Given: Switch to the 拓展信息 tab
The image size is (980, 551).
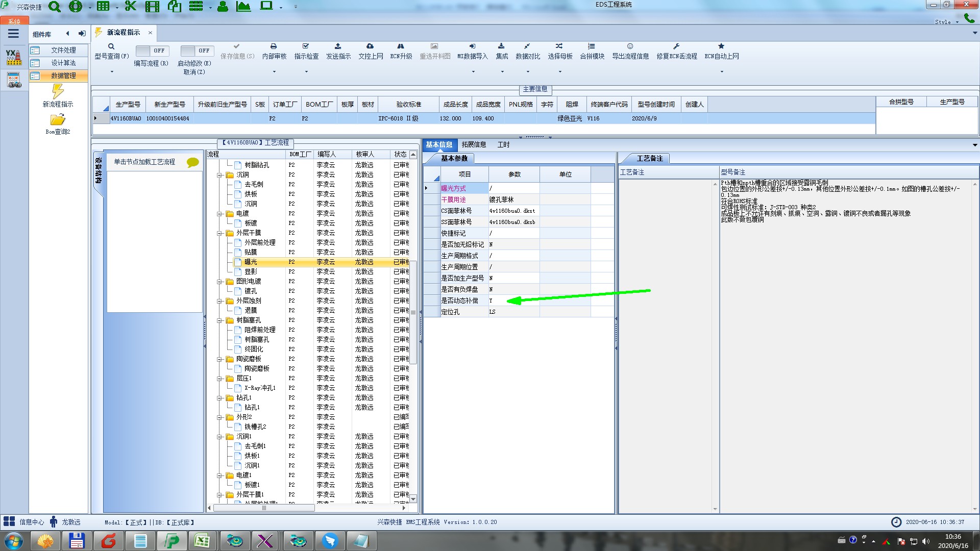Looking at the screenshot, I should tap(474, 144).
